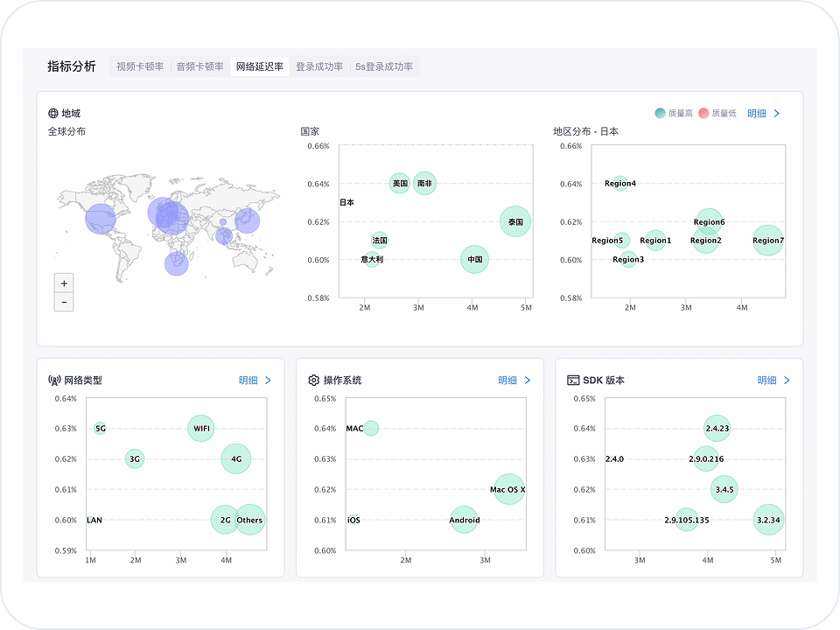Viewport: 840px width, 630px height.
Task: Open 明细 link in SDK 版本 panel
Action: pyautogui.click(x=766, y=381)
